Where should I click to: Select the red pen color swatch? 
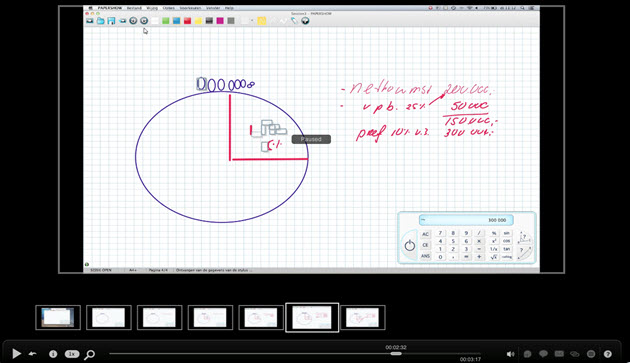[x=187, y=21]
